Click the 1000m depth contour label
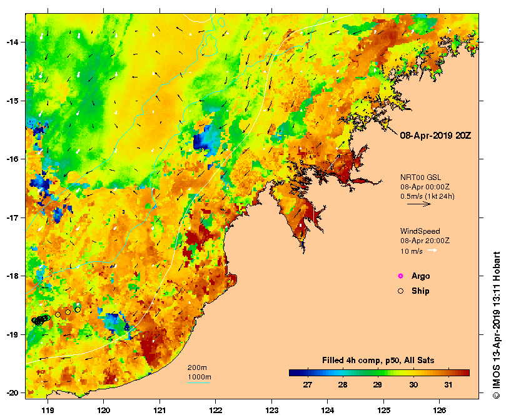The image size is (506, 420). point(200,377)
